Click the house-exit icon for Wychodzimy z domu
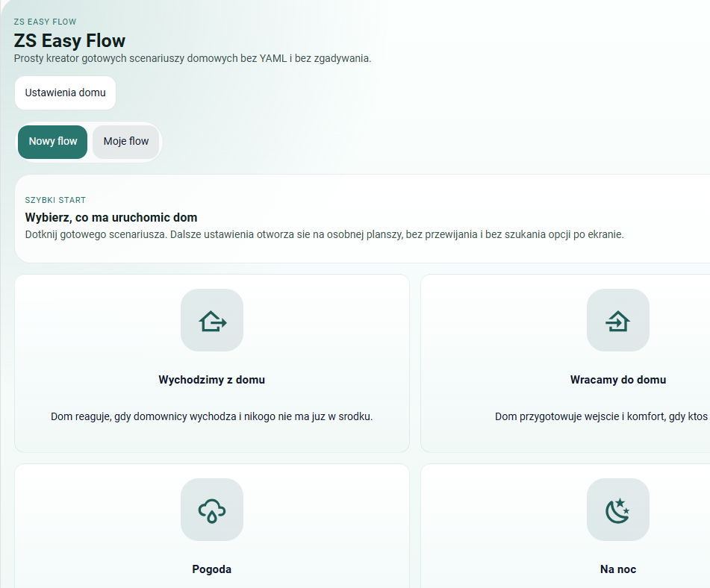Screen dimensions: 710x588 212,320
